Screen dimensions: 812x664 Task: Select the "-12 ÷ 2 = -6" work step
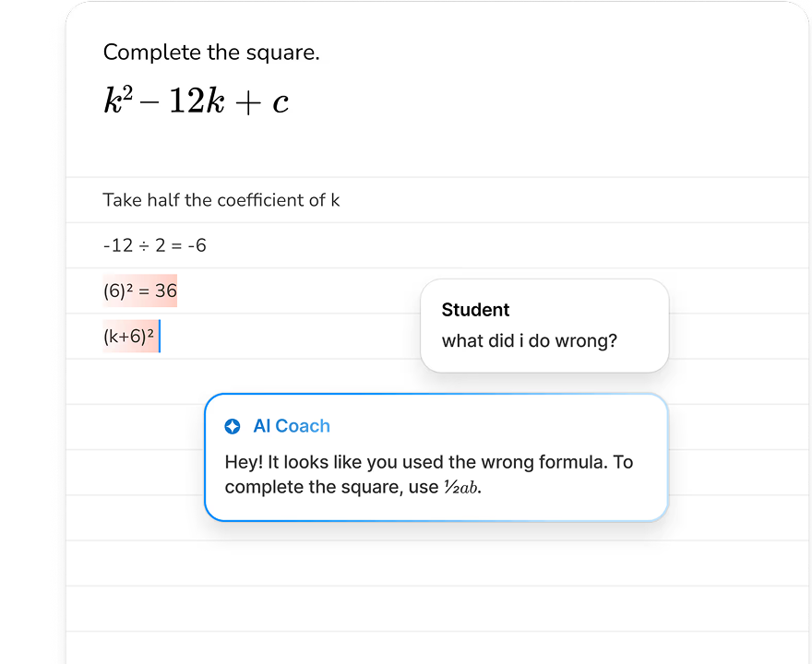coord(154,246)
